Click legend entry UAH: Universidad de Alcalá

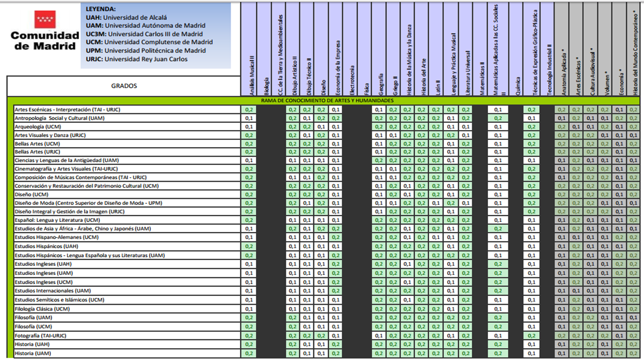pyautogui.click(x=126, y=17)
